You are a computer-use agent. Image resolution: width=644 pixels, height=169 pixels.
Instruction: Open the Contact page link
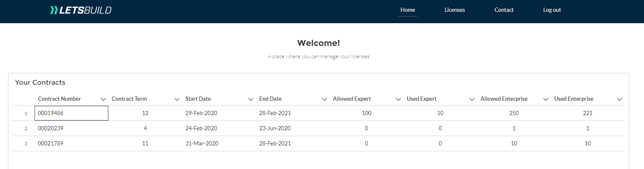point(504,10)
